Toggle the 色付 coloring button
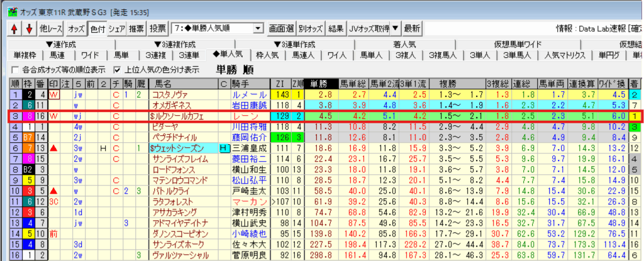The height and width of the screenshot is (261, 644). (x=97, y=29)
